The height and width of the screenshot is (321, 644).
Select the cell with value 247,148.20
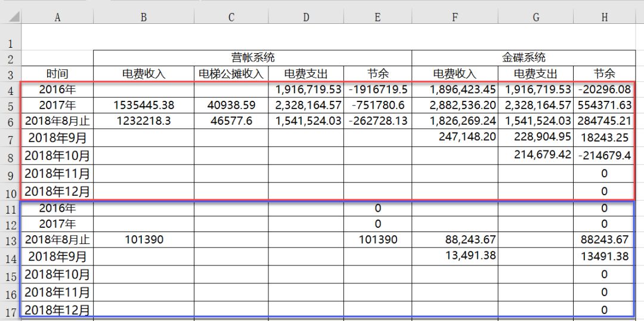click(x=454, y=137)
